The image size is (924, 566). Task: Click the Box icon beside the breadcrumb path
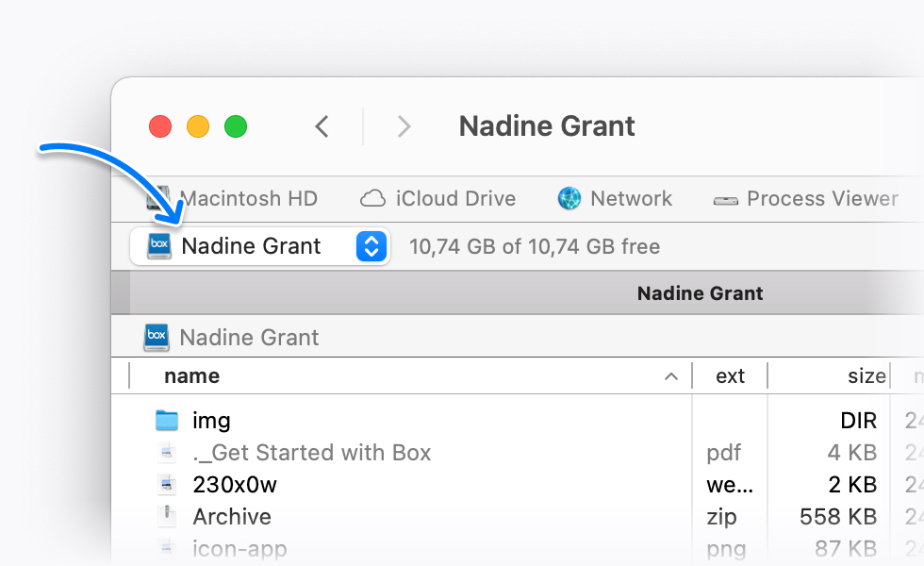[x=156, y=337]
